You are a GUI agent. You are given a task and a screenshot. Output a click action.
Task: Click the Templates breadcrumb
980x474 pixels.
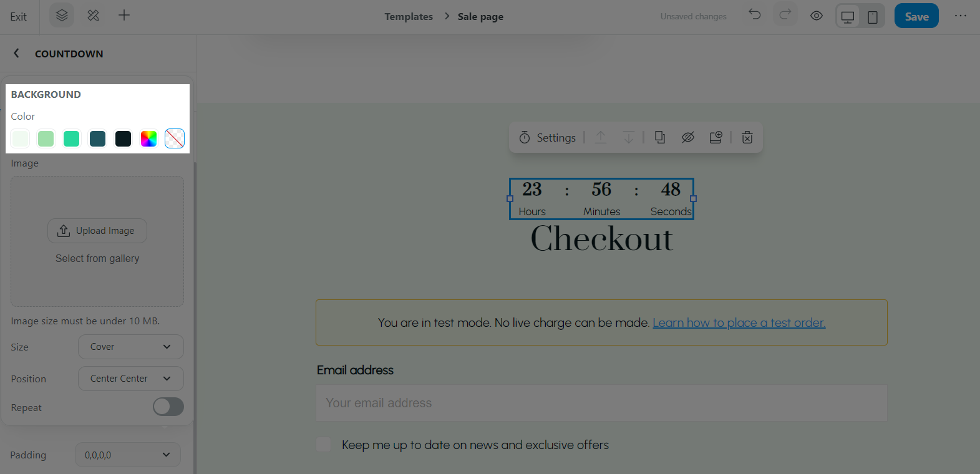tap(409, 17)
